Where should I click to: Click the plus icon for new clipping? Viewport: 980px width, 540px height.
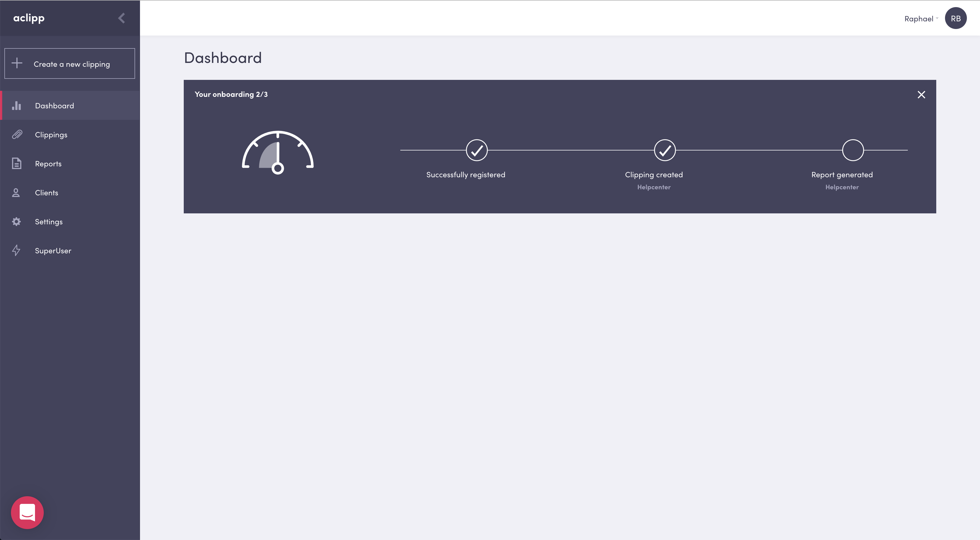pos(17,63)
